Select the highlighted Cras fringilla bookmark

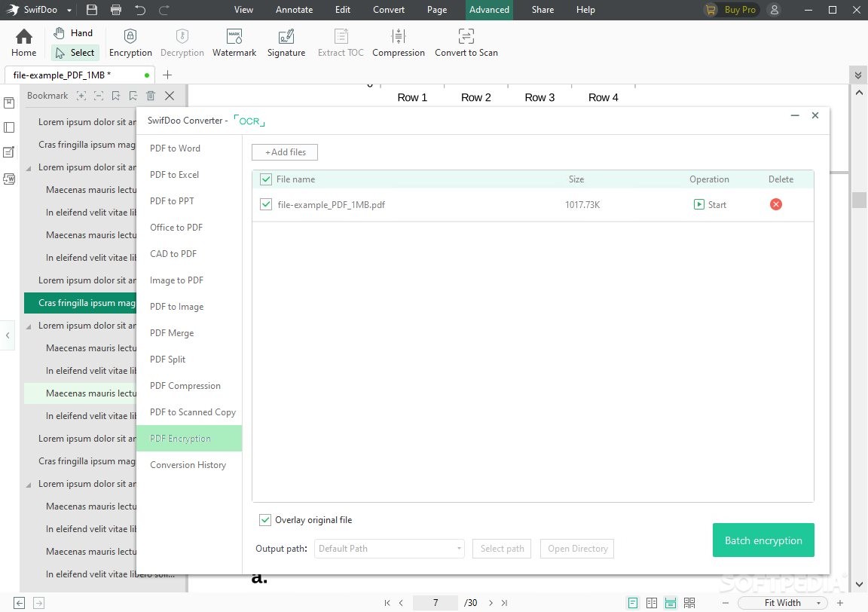[x=81, y=303]
